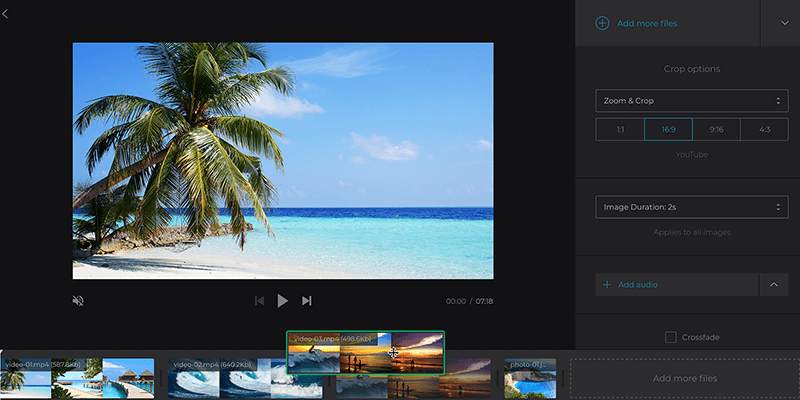Select the 1:1 aspect ratio
This screenshot has height=400, width=800.
click(x=620, y=130)
